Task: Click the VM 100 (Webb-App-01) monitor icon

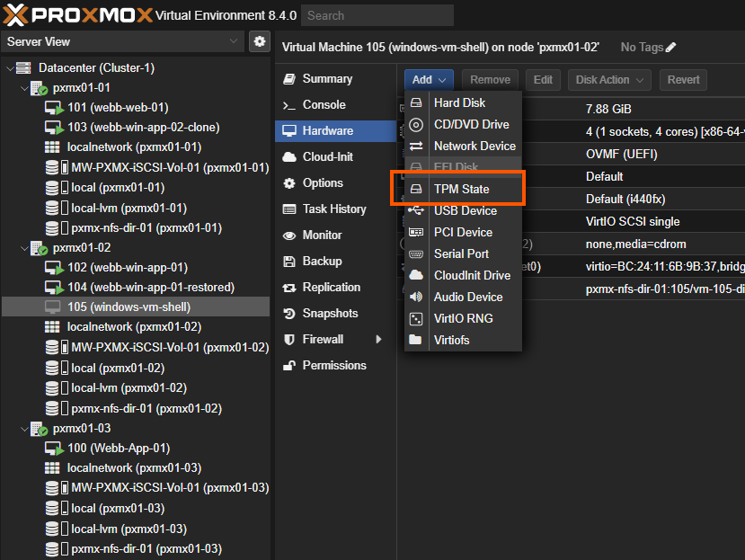Action: [x=54, y=449]
